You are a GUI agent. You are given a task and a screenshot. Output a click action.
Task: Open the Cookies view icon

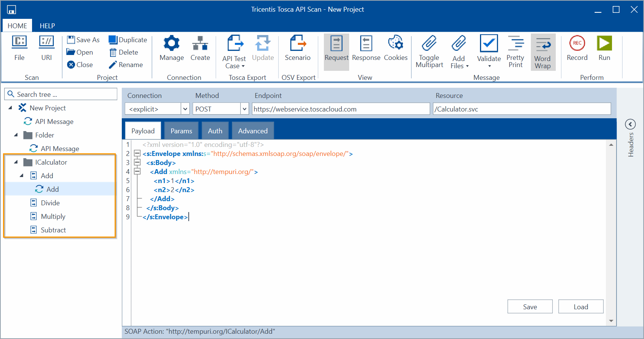[x=396, y=44]
